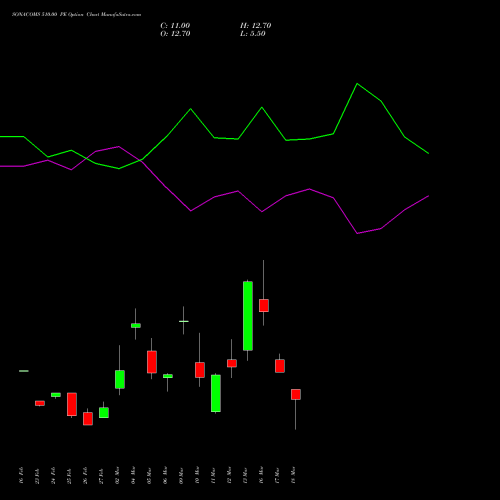Click the 25 Feb date label
Screen dimensions: 500x500
(69, 476)
